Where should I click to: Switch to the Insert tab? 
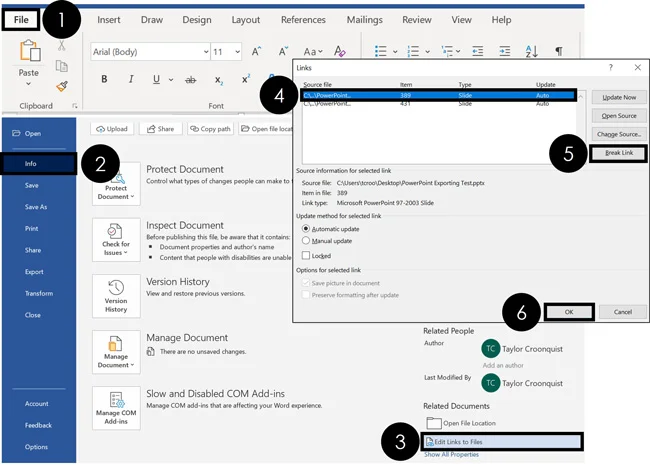coord(109,20)
